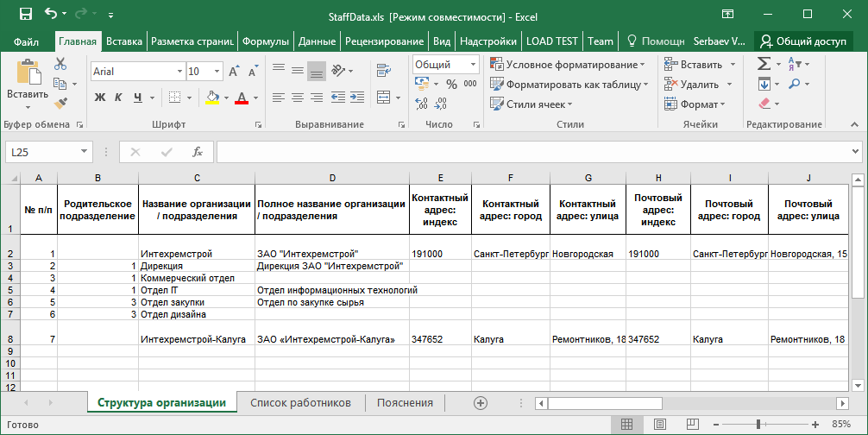Zoom out with the minus button
This screenshot has height=435, width=868.
716,425
